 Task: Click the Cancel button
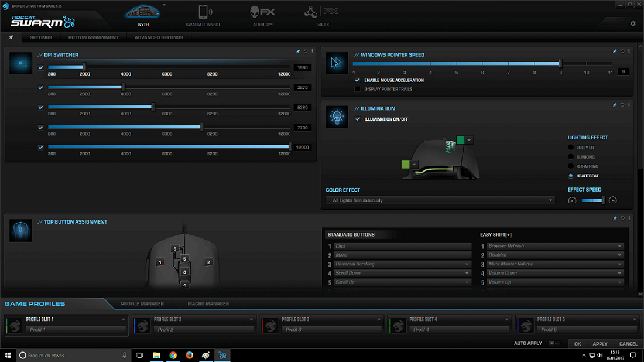pyautogui.click(x=628, y=344)
